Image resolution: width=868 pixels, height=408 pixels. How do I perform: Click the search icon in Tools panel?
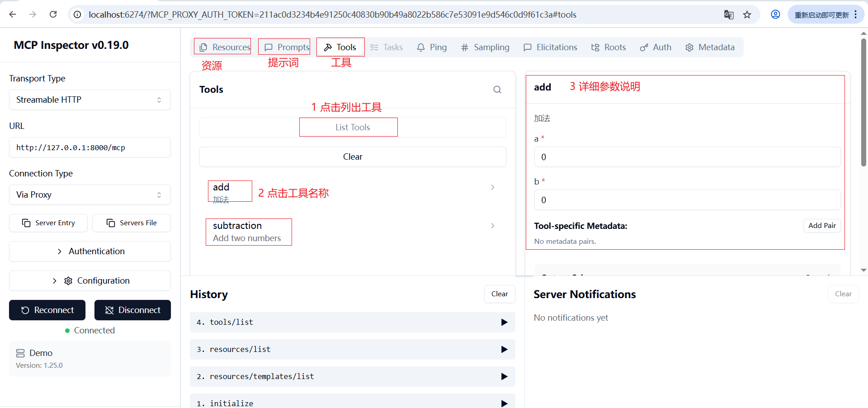497,90
